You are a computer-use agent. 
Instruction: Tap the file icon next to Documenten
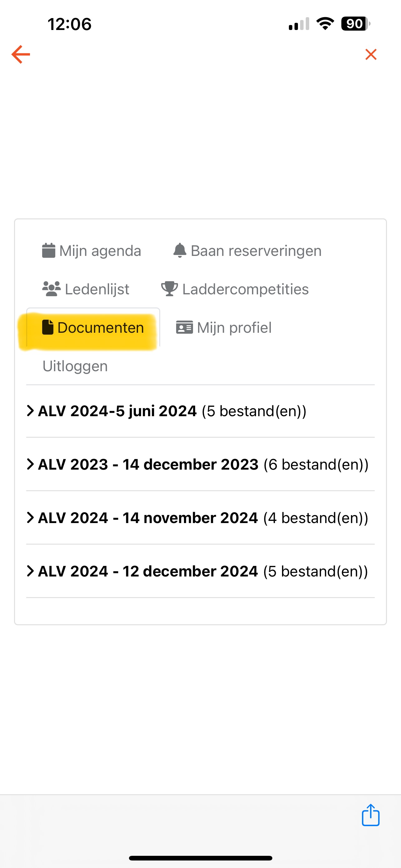pos(48,327)
